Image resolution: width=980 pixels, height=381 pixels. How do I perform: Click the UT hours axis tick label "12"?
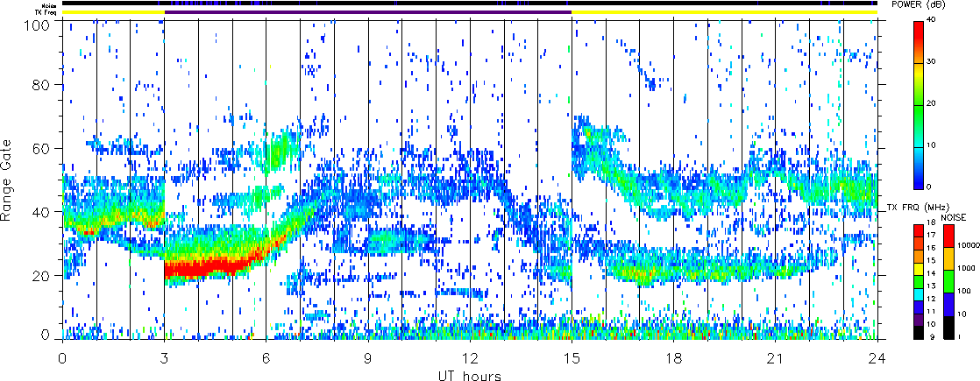tap(470, 356)
